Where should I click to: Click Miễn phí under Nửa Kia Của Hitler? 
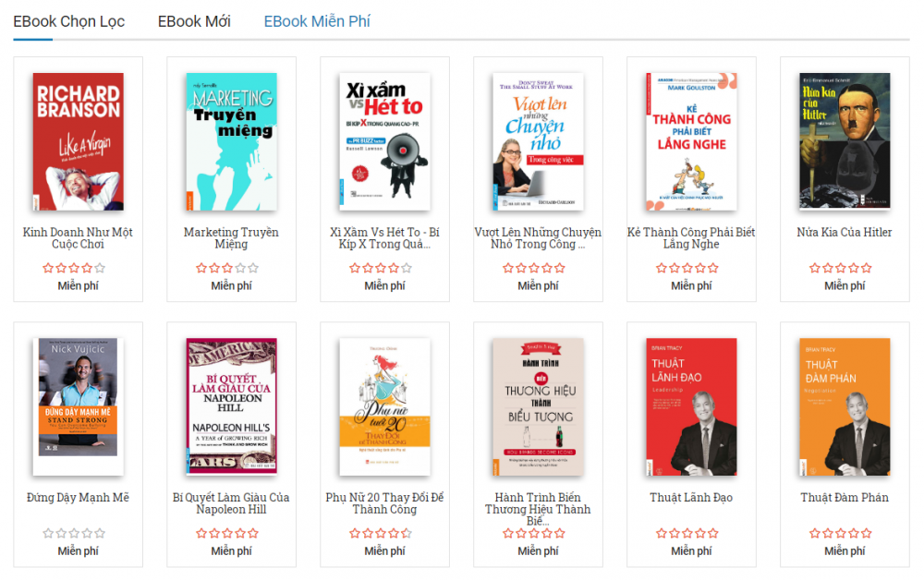click(x=845, y=285)
